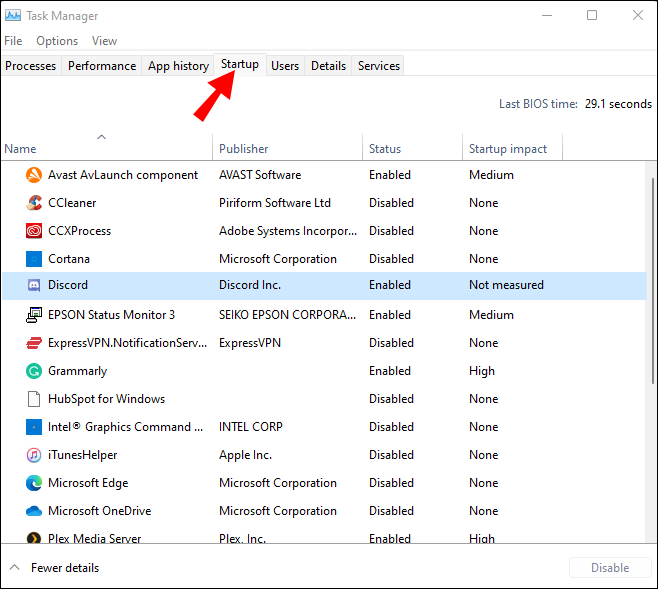This screenshot has height=589, width=658.
Task: Click the Avast AvLaunch component icon
Action: coord(32,175)
